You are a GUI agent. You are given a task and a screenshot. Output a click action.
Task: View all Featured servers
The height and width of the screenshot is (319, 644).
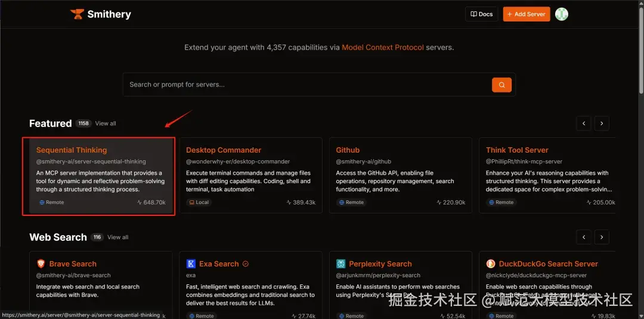106,123
